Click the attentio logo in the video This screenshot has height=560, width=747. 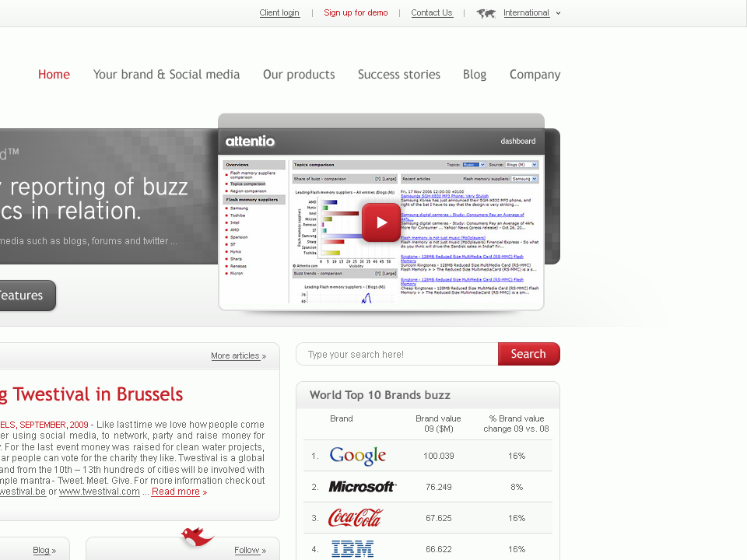[250, 142]
